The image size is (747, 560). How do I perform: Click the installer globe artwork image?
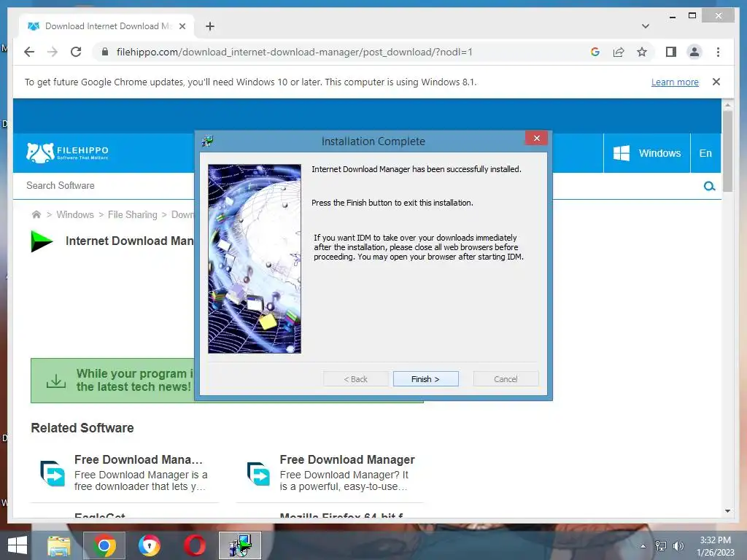coord(255,259)
